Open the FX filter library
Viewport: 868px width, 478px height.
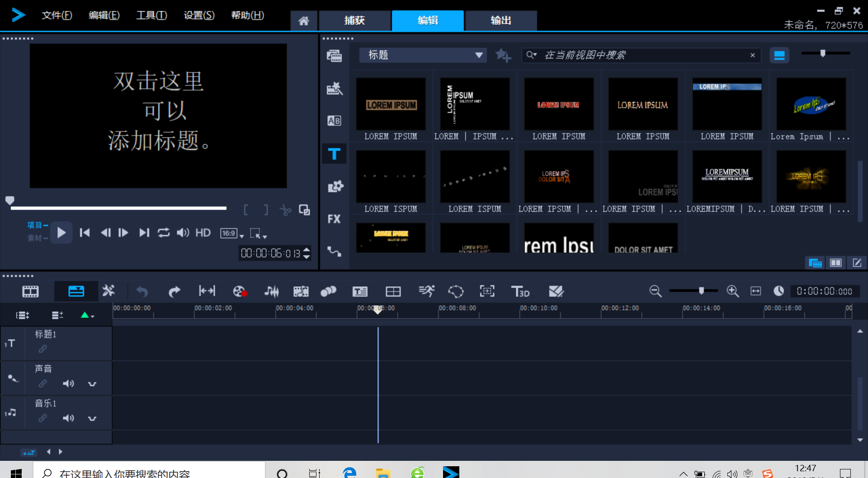[x=334, y=219]
